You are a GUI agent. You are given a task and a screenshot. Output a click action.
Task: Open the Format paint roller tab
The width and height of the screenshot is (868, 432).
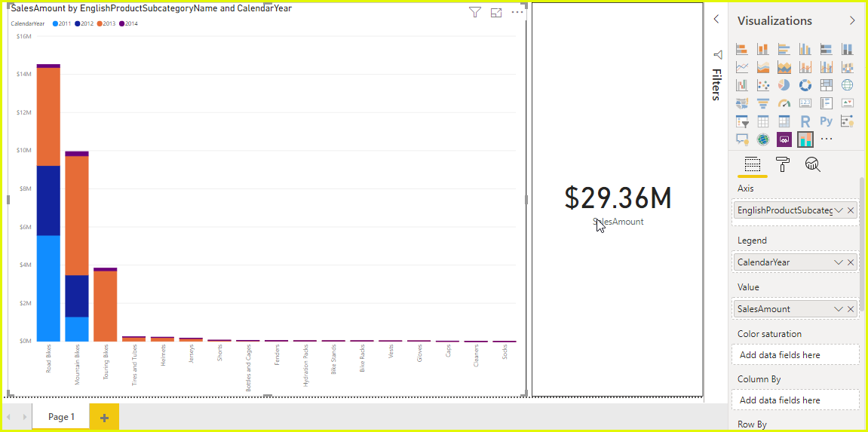[x=782, y=164]
